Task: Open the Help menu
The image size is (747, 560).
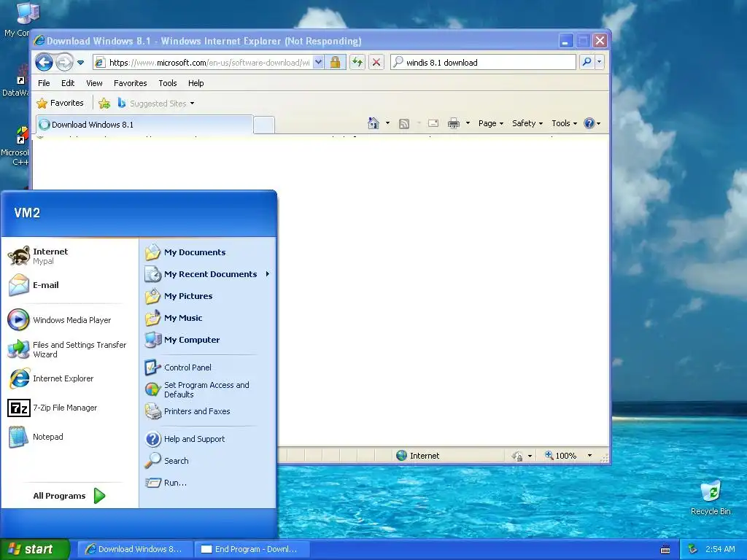Action: 196,83
